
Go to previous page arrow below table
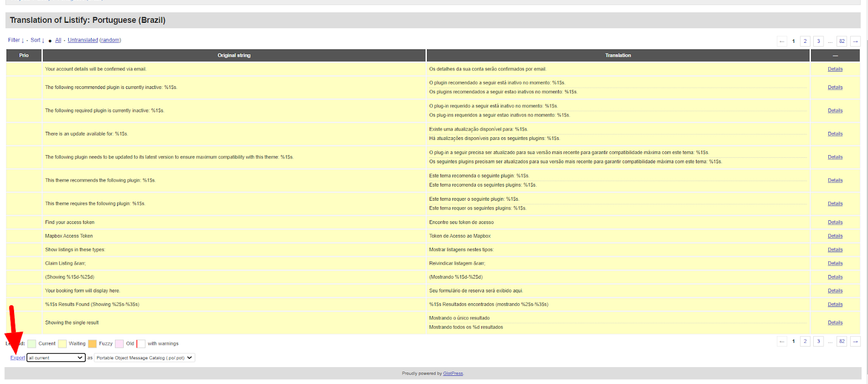782,341
